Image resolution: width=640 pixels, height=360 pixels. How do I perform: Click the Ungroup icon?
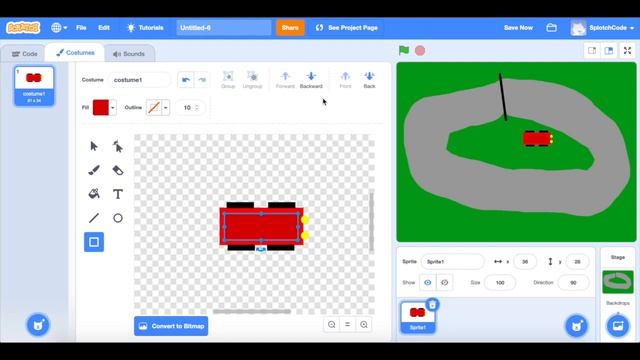pyautogui.click(x=252, y=80)
